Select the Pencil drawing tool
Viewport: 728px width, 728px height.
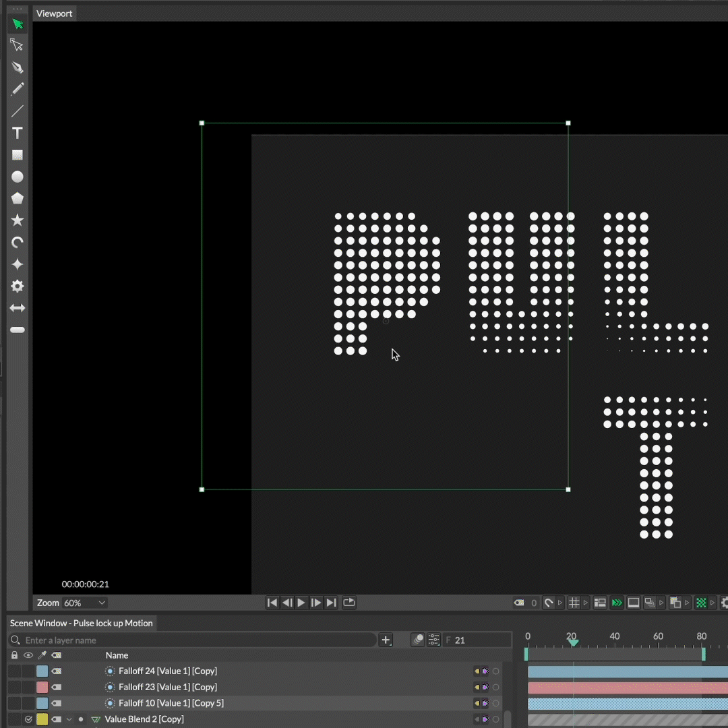point(18,89)
